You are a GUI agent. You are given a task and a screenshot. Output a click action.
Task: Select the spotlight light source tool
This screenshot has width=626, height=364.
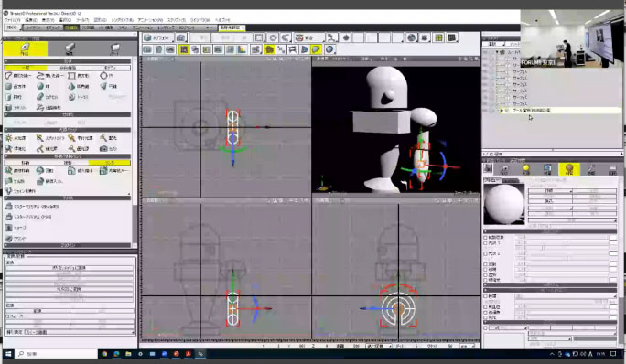[x=50, y=138]
